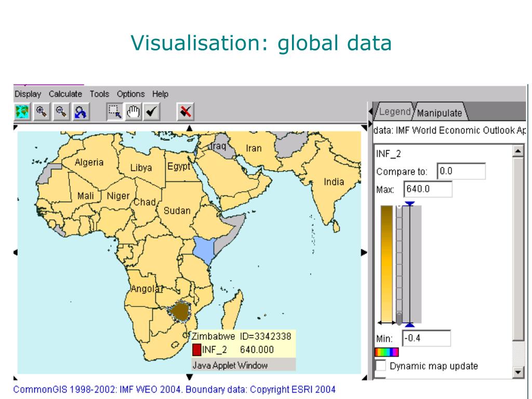Screen dimensions: 532x399
Task: Open the Display menu
Action: (28, 94)
